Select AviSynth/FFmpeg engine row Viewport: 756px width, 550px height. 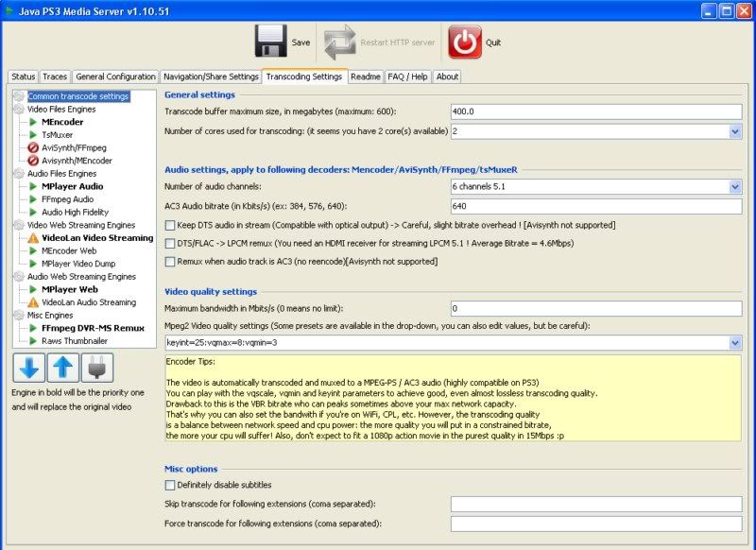[x=74, y=148]
